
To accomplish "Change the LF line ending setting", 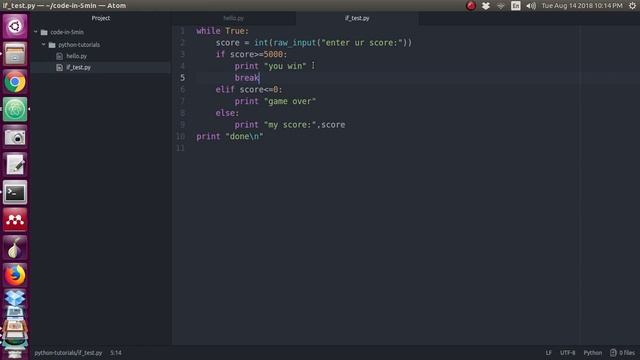I will 549,353.
